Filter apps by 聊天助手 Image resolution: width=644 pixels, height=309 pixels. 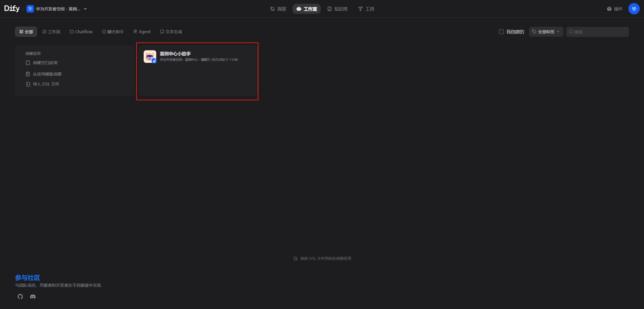(113, 32)
